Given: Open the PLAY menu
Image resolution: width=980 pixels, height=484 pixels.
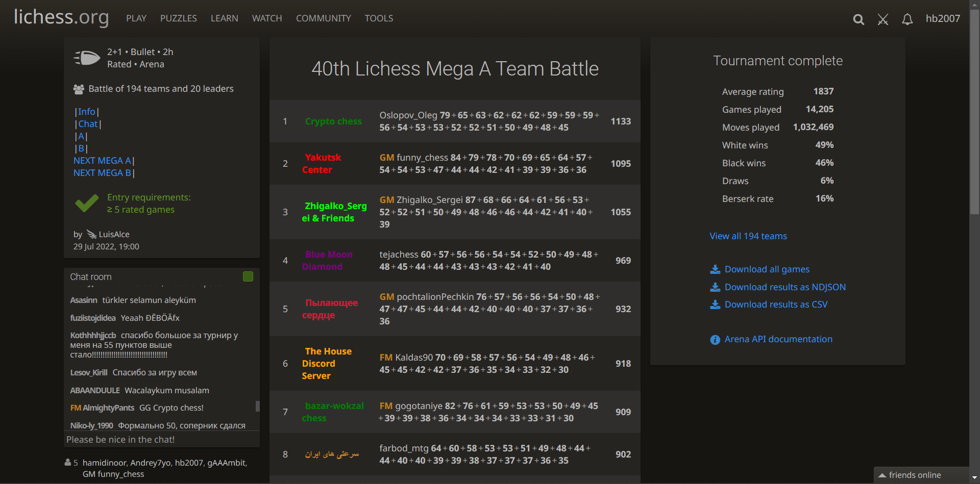Looking at the screenshot, I should point(136,18).
